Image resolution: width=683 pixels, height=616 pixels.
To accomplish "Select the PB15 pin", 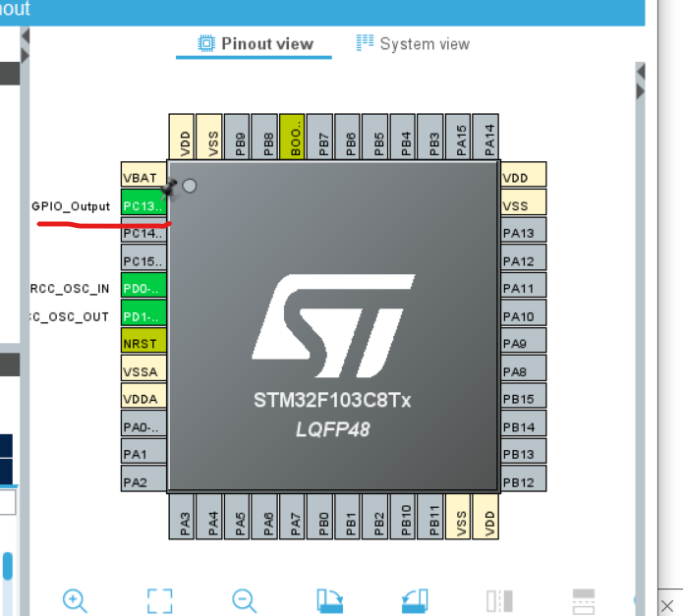I will pyautogui.click(x=524, y=396).
